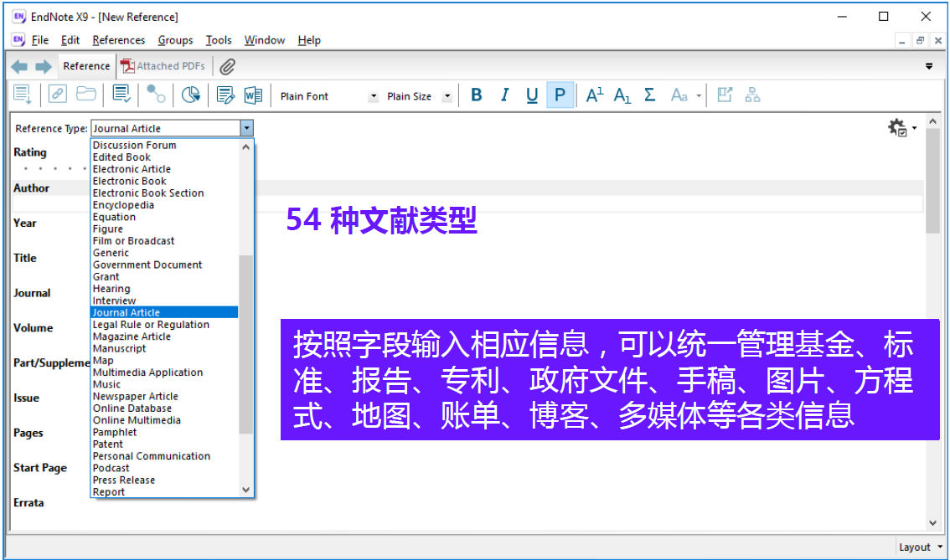
Task: Click the paperclip attach file icon
Action: (227, 67)
